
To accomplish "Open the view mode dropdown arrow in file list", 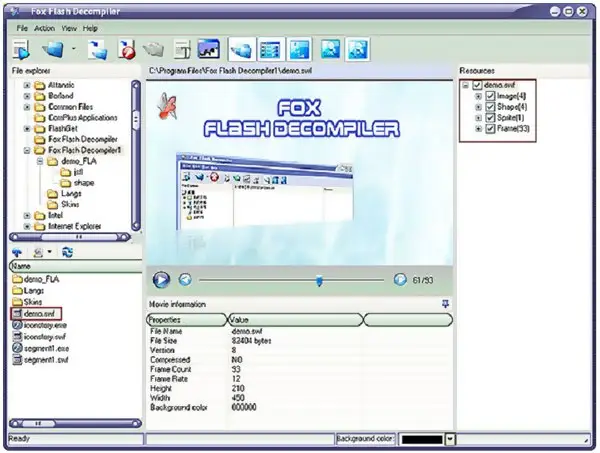I will coord(50,252).
